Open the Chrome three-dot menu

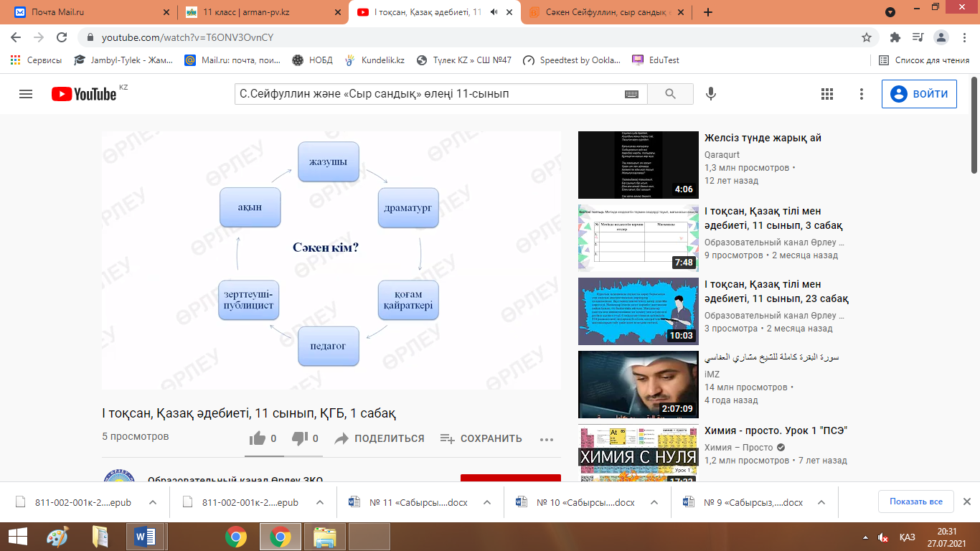pos(963,37)
